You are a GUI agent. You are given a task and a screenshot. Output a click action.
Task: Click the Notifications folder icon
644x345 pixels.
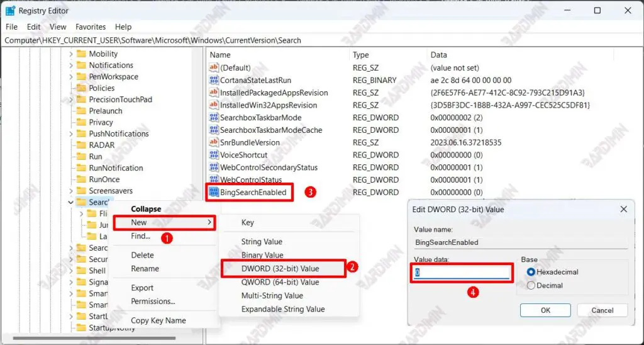(81, 65)
